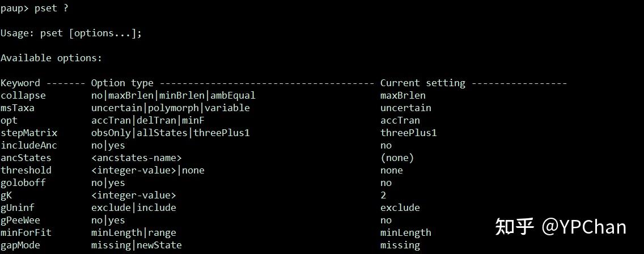Click the 'Usage: pset [options...];' line
This screenshot has height=254, width=644.
coord(71,33)
